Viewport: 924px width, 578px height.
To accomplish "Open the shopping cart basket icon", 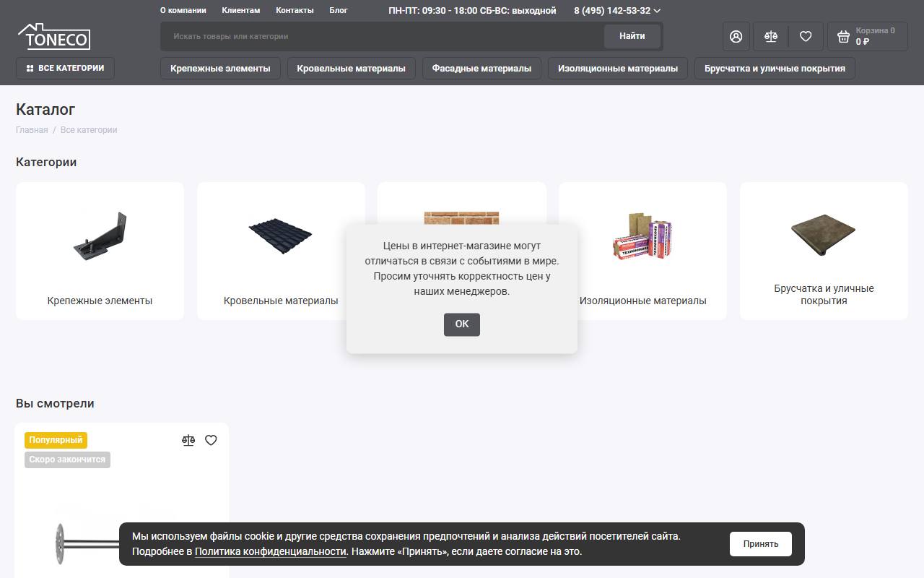I will tap(843, 36).
